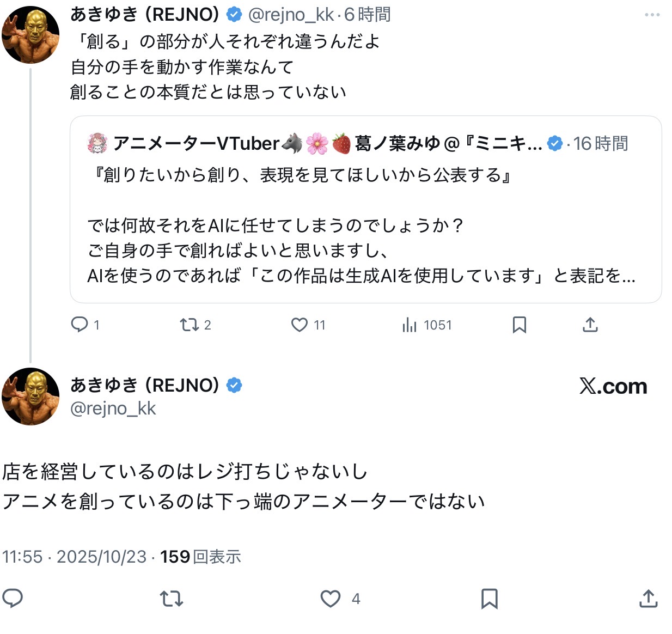Like the first tweet with 11 likes
The image size is (672, 634).
click(x=300, y=325)
